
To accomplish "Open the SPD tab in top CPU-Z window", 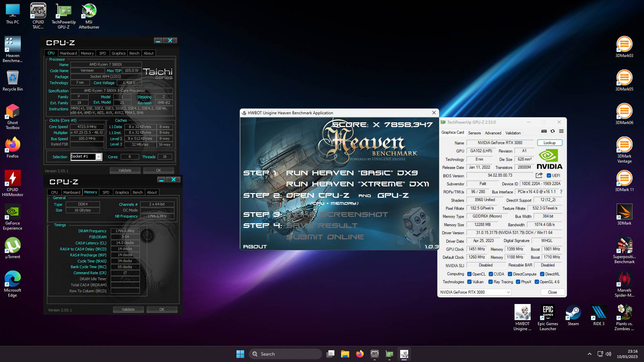I will click(x=103, y=53).
